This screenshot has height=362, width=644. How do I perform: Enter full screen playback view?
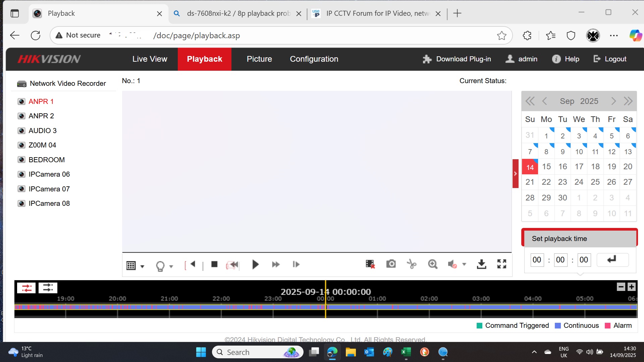click(502, 264)
